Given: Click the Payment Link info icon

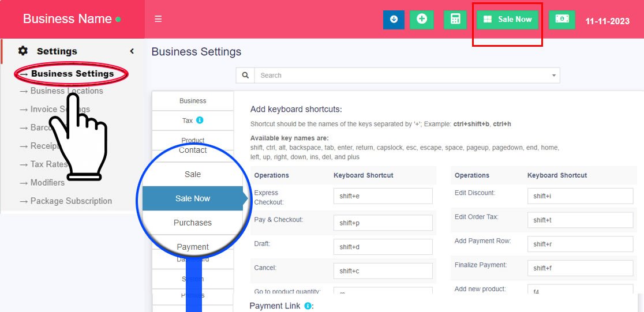Looking at the screenshot, I should [308, 306].
